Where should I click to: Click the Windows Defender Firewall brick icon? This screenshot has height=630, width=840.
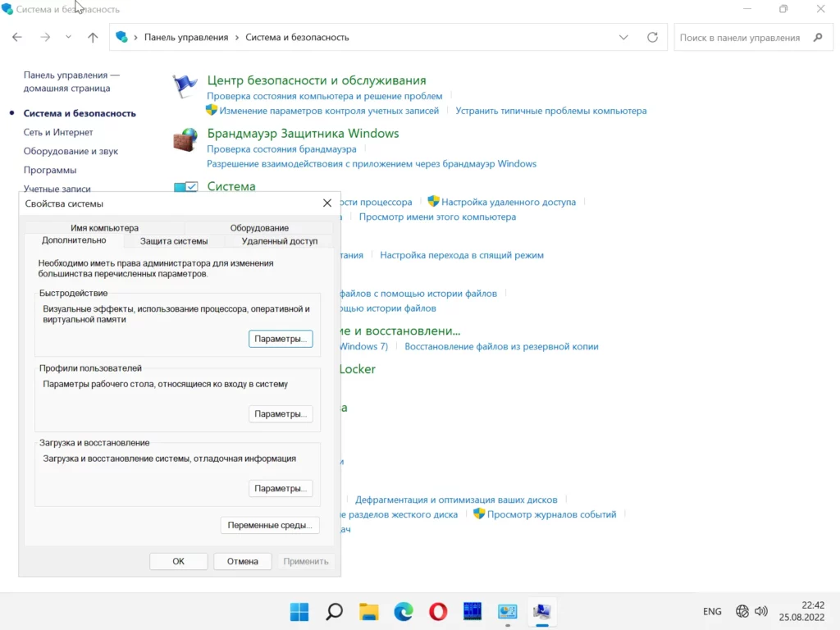pyautogui.click(x=185, y=140)
